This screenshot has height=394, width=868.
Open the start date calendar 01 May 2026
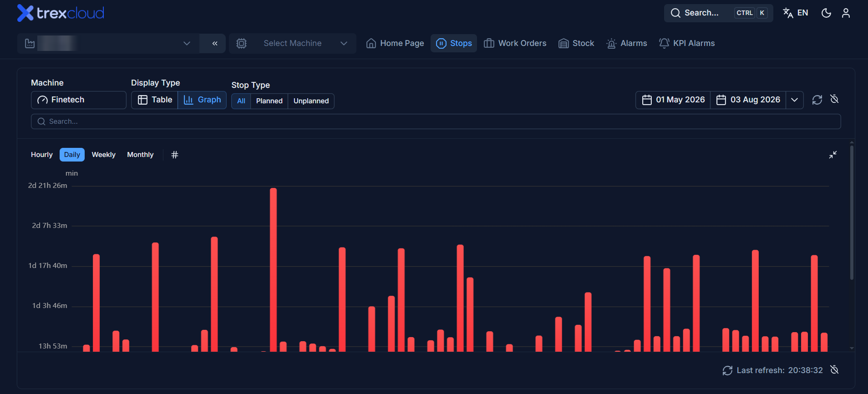pyautogui.click(x=673, y=100)
